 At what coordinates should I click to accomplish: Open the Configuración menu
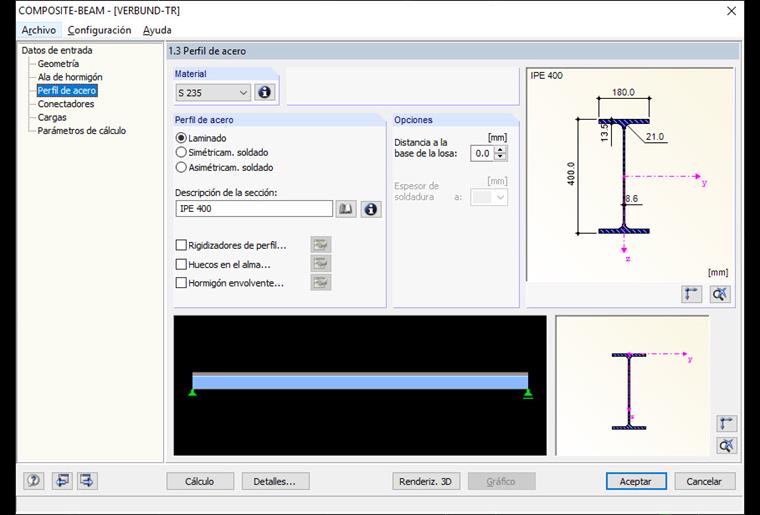tap(99, 30)
